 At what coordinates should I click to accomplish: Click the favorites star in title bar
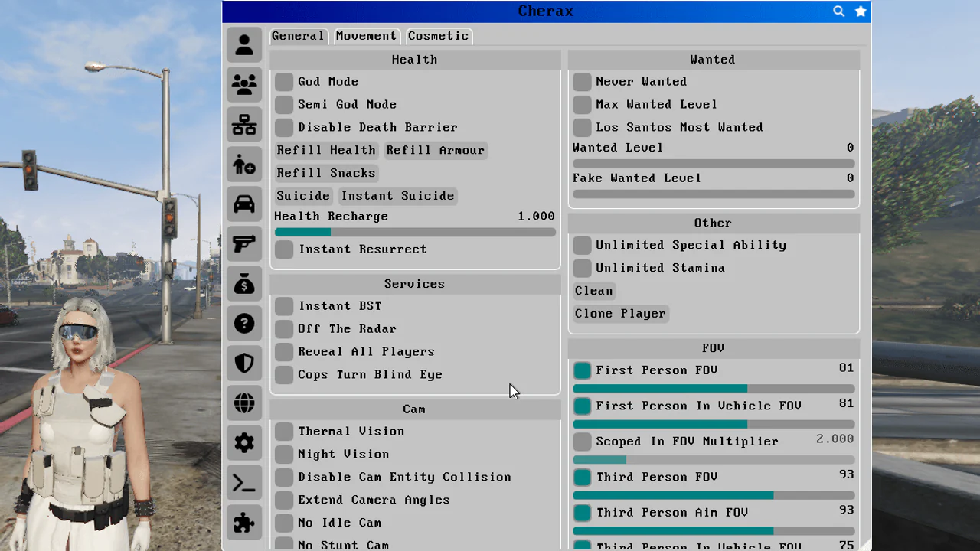coord(861,11)
